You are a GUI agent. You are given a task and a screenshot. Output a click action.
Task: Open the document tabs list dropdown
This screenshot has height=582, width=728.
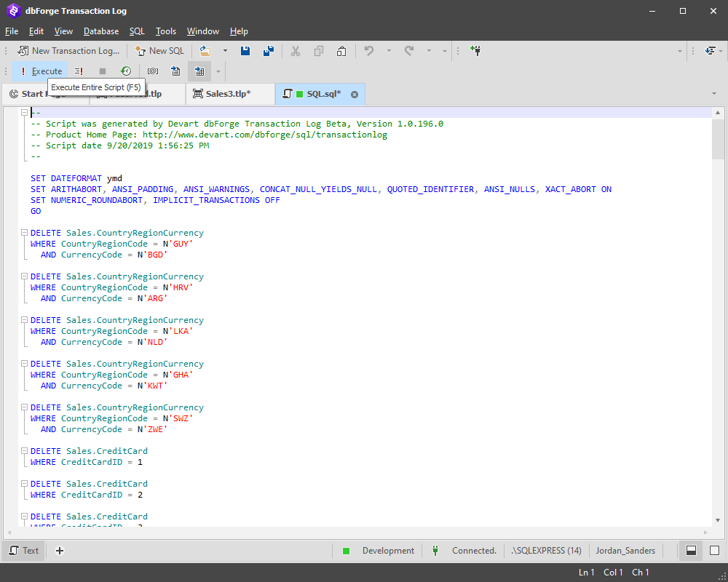714,94
